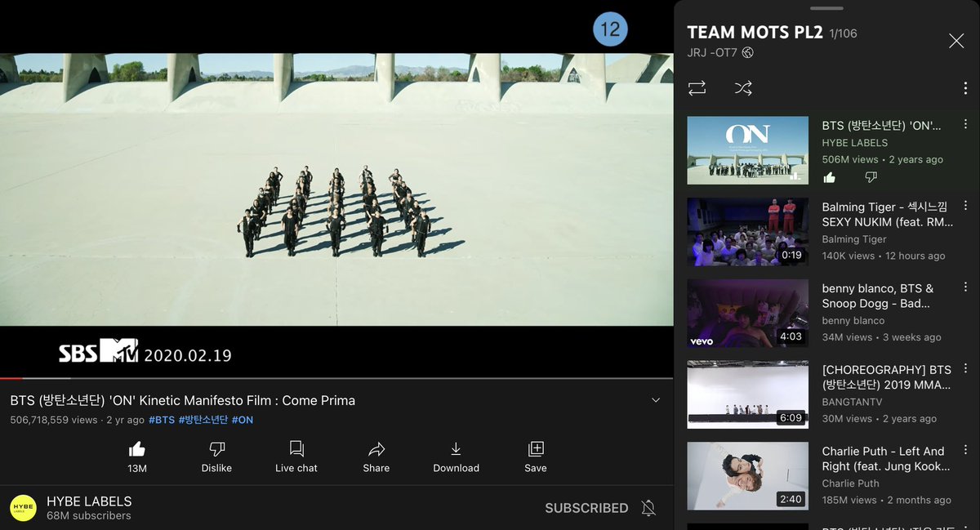This screenshot has width=980, height=530.
Task: Click the video title 'ON' Kinetic Manifesto Film
Action: point(183,400)
